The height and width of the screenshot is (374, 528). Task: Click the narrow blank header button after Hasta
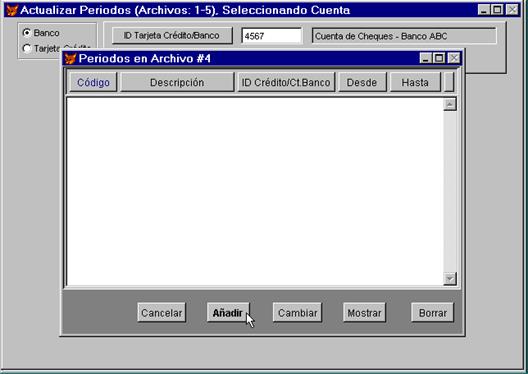point(449,82)
